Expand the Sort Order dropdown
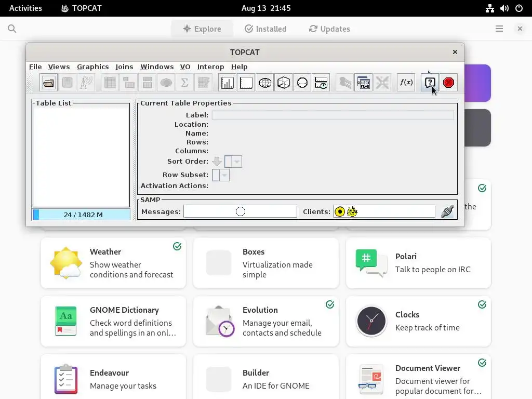This screenshot has width=532, height=399. click(x=237, y=162)
